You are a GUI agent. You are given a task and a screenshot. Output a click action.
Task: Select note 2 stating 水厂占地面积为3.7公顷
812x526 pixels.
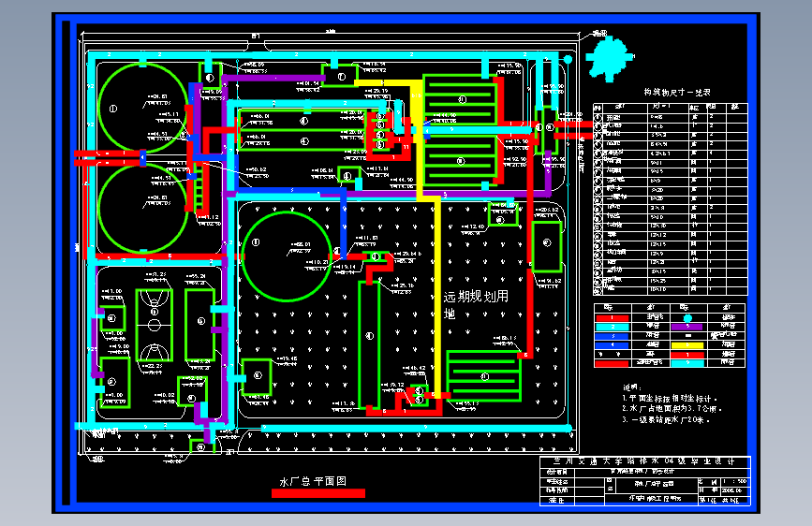pos(672,409)
